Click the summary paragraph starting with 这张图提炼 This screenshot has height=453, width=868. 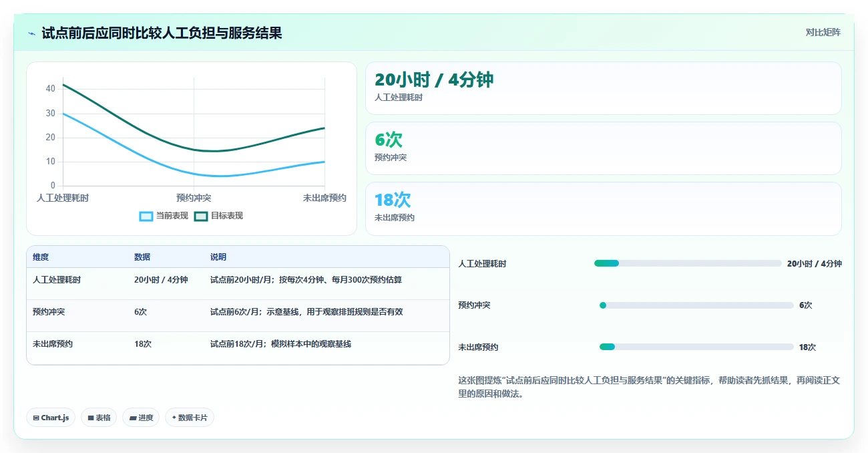point(649,387)
